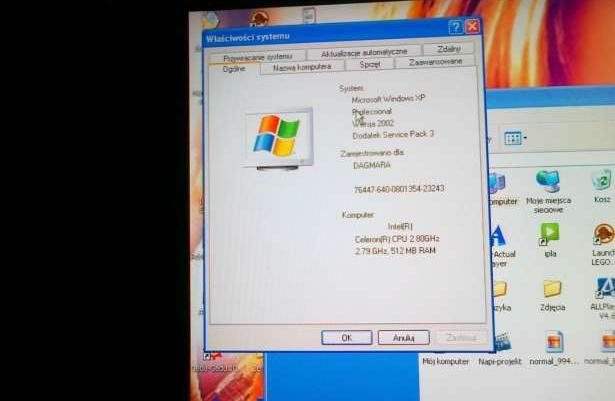Click the Microsoft Windows XP text

point(388,99)
